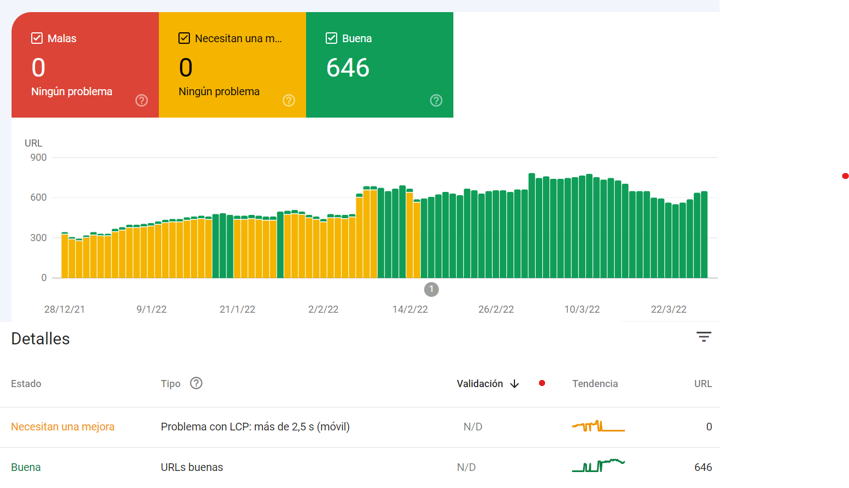Sort by Validación column header
The height and width of the screenshot is (488, 849).
(x=480, y=383)
